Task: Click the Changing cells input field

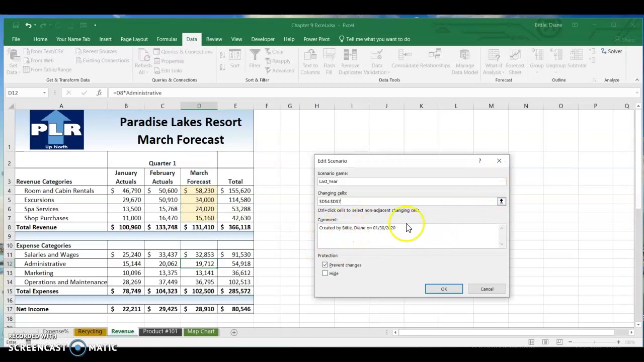Action: 407,201
